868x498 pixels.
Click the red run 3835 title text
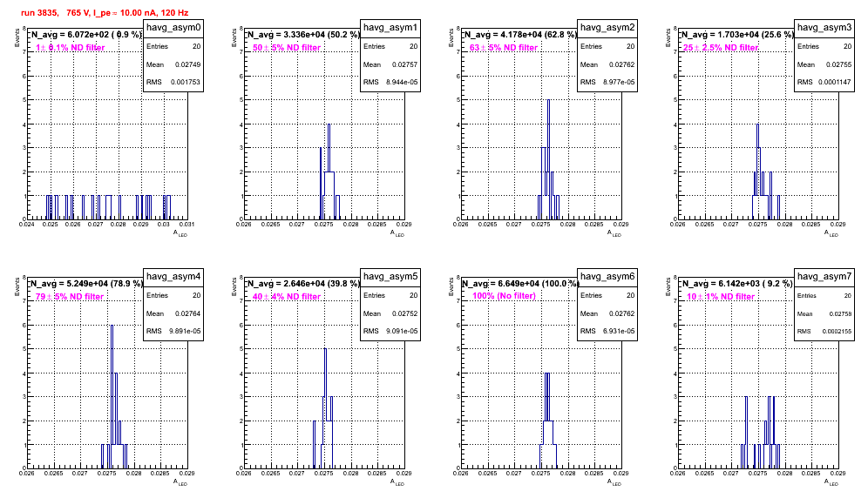(x=105, y=13)
